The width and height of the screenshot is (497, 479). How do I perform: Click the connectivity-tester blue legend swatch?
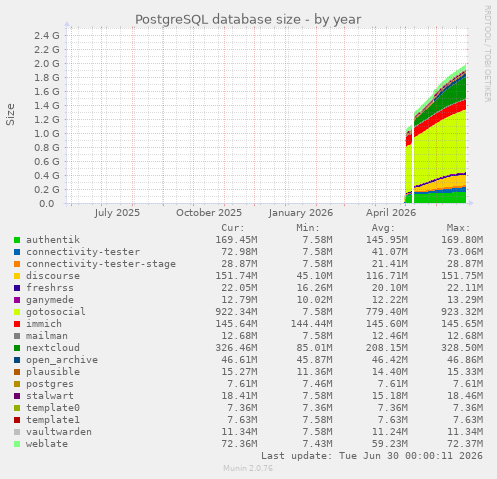coord(17,252)
